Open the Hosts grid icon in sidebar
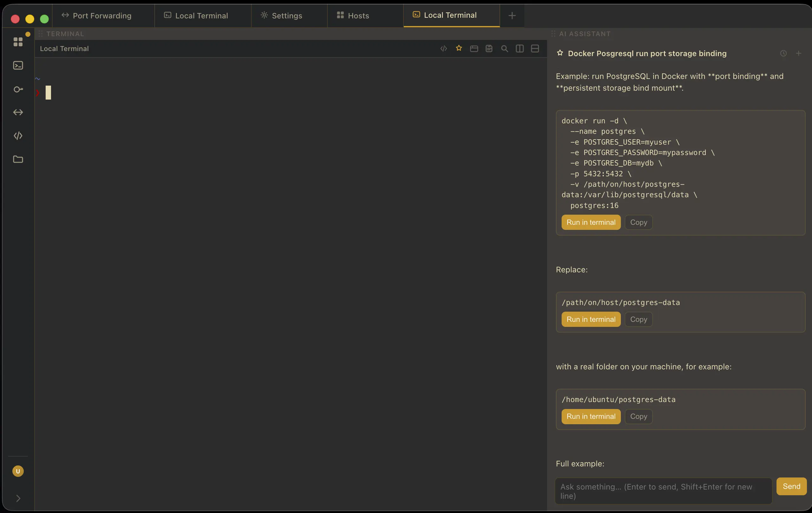The image size is (812, 513). [x=18, y=42]
